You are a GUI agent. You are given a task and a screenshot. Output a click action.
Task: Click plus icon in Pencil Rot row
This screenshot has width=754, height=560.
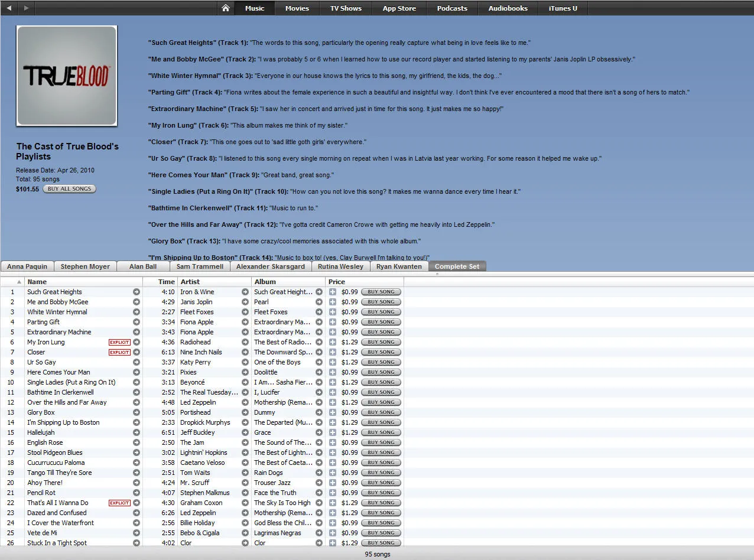pos(333,493)
